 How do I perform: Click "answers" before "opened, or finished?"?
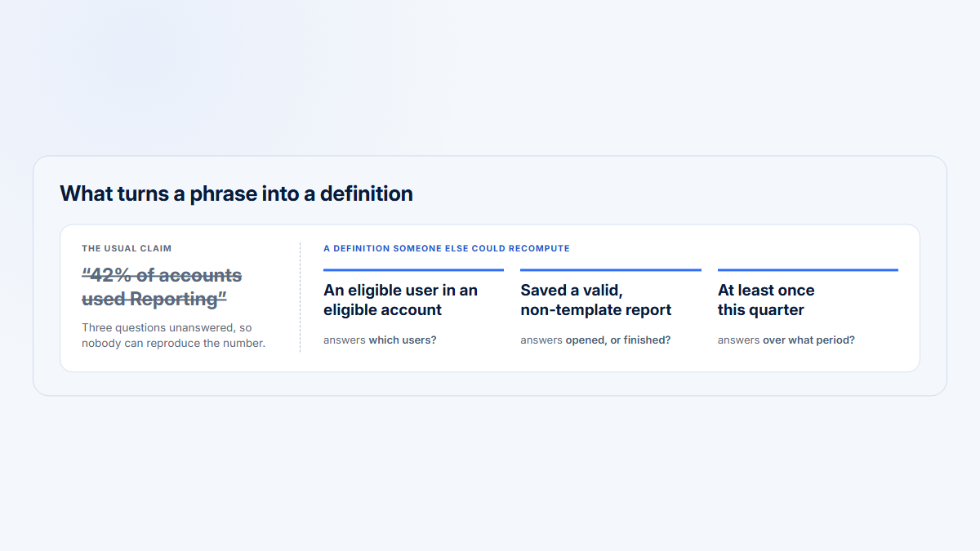pyautogui.click(x=541, y=340)
